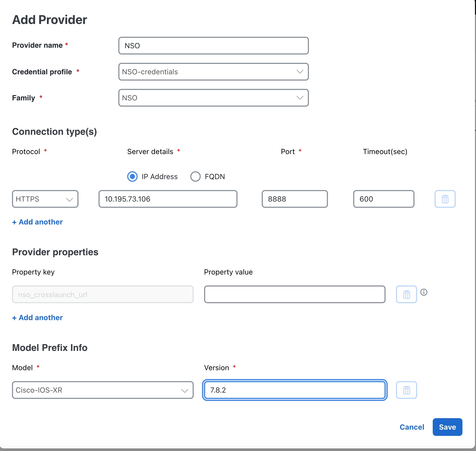Viewport: 476px width, 451px height.
Task: Click the server IP address field 10.195.73.106
Action: (x=168, y=199)
